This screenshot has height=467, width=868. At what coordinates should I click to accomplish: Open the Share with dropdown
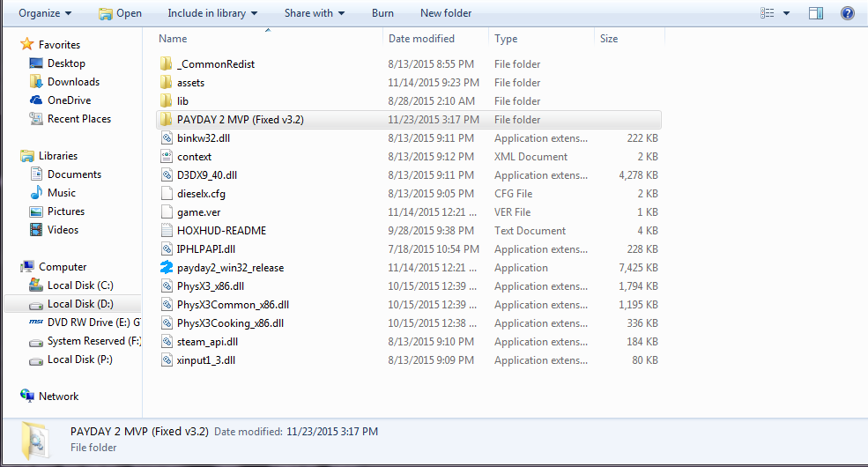315,13
